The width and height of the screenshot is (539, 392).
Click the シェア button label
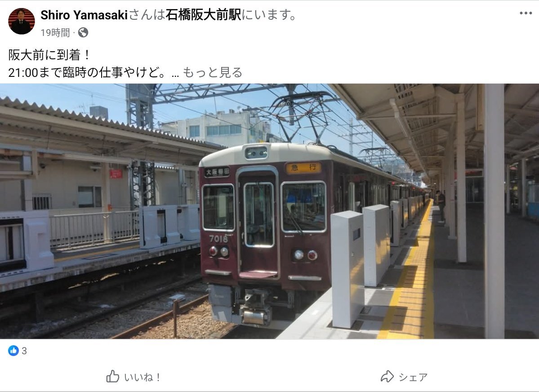(x=413, y=377)
